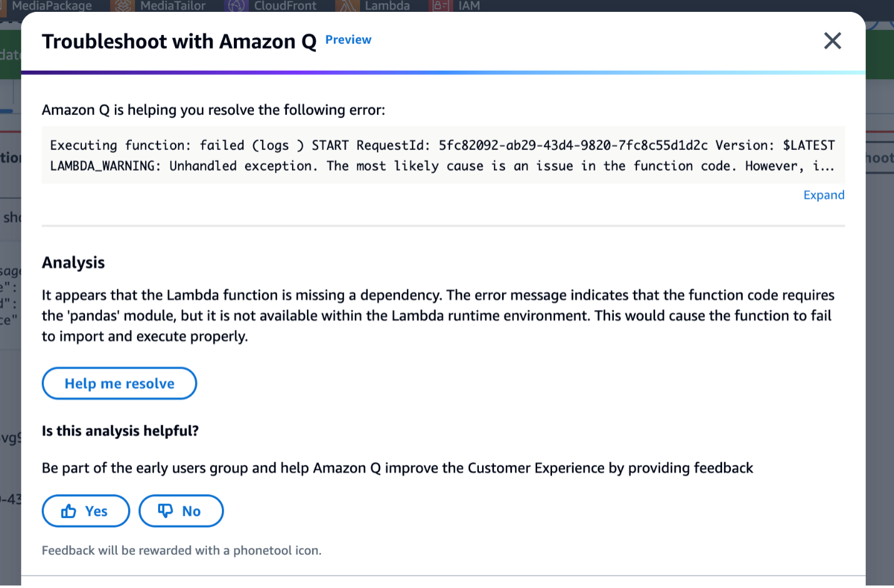Answer No to the analysis feedback question

[x=181, y=511]
